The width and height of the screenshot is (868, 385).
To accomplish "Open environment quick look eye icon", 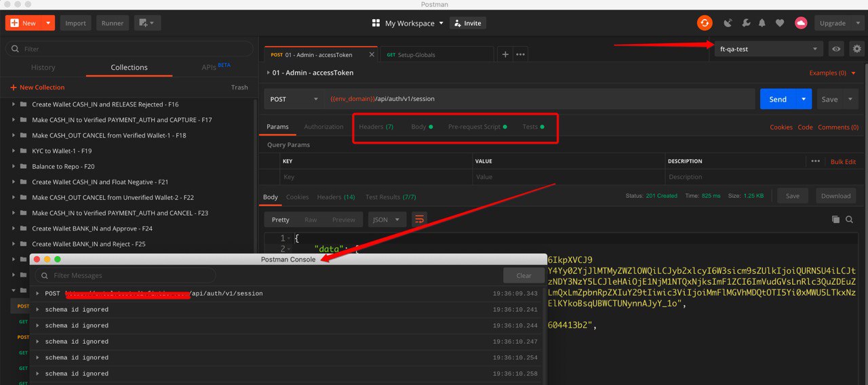I will point(837,49).
